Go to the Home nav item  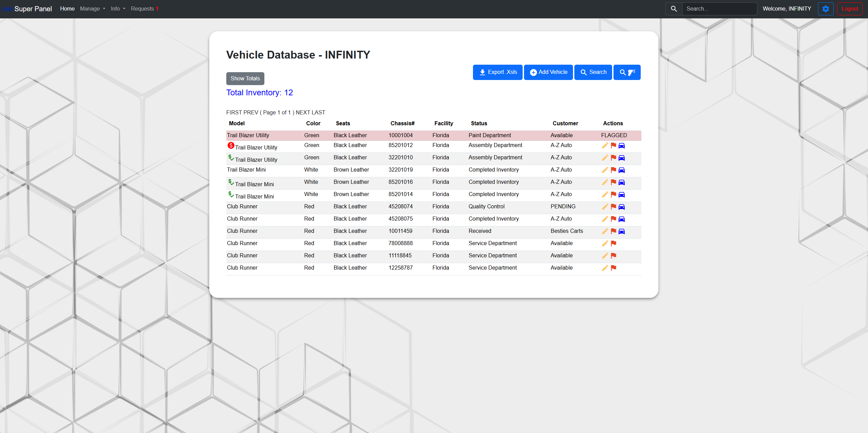tap(67, 9)
